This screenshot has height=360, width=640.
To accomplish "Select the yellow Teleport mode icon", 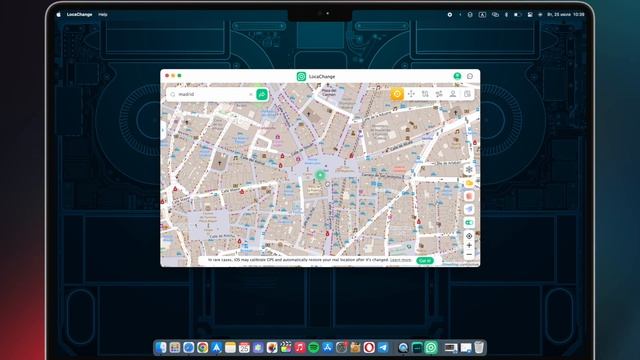I will point(397,94).
